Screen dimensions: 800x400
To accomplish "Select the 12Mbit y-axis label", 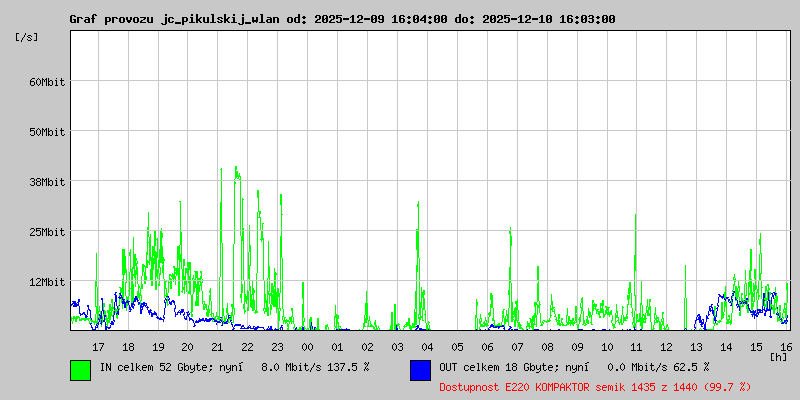I will 46,282.
